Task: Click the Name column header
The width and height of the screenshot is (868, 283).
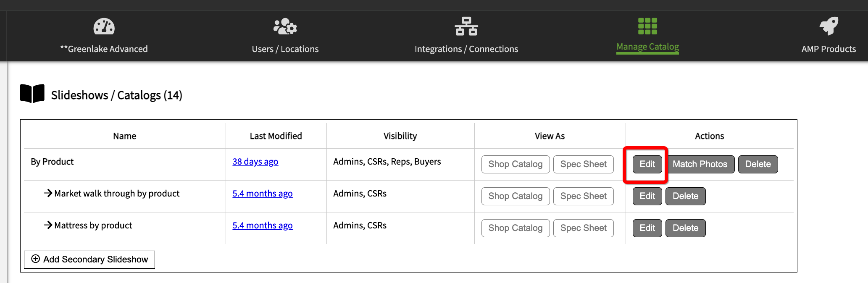Action: click(124, 136)
